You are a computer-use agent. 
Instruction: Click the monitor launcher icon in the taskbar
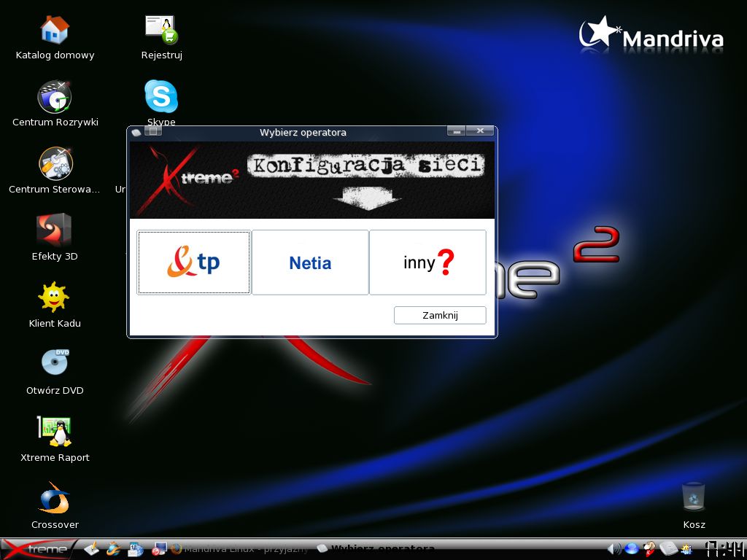[x=159, y=549]
